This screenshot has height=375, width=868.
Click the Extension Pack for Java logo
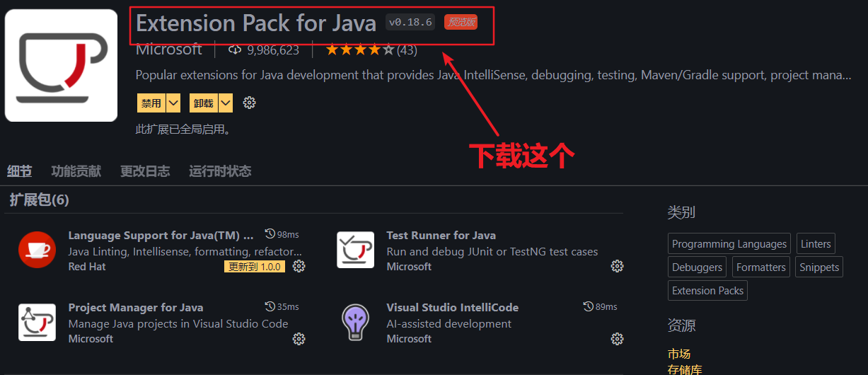click(61, 65)
